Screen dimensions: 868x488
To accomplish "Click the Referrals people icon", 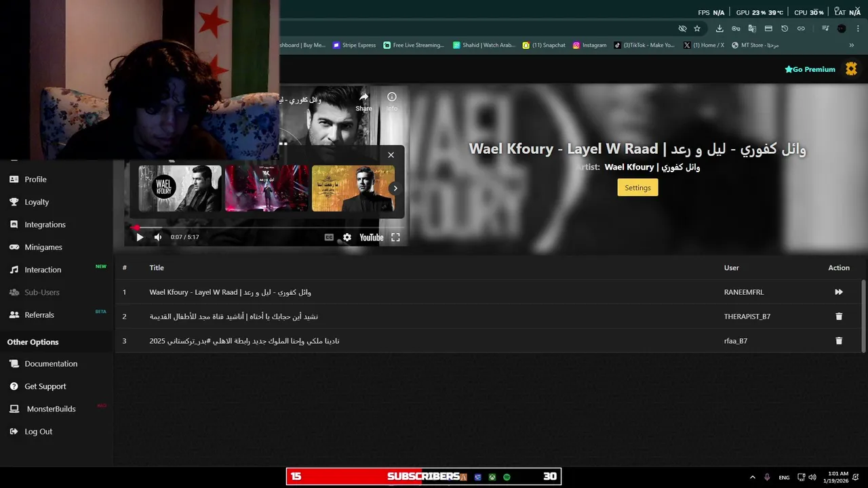I will 14,315.
